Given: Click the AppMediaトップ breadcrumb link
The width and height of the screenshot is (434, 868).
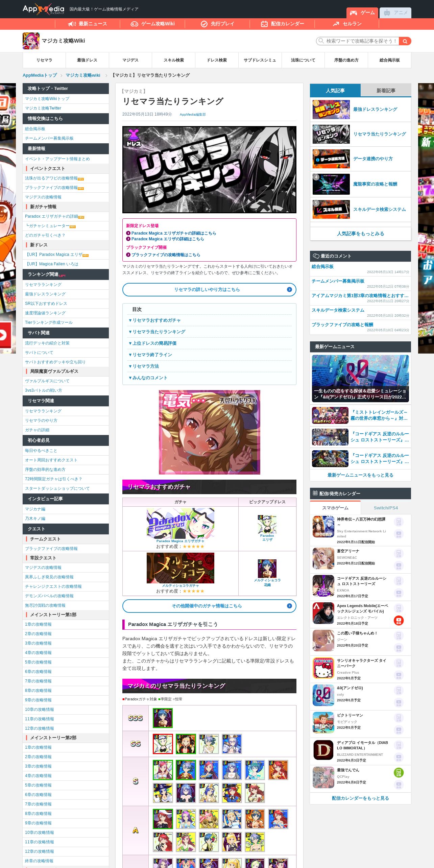Looking at the screenshot, I should click(x=40, y=75).
